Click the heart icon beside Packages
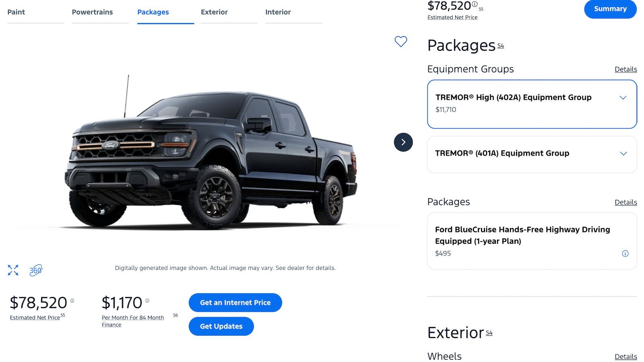 tap(400, 41)
